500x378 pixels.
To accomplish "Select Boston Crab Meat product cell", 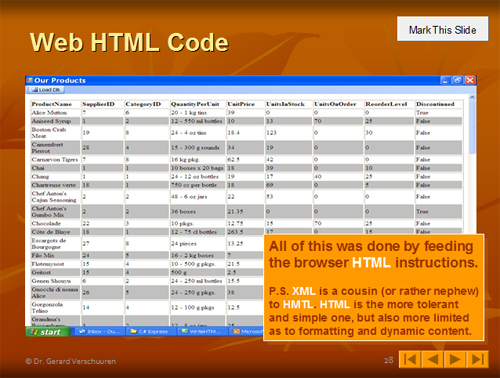I will [55, 133].
